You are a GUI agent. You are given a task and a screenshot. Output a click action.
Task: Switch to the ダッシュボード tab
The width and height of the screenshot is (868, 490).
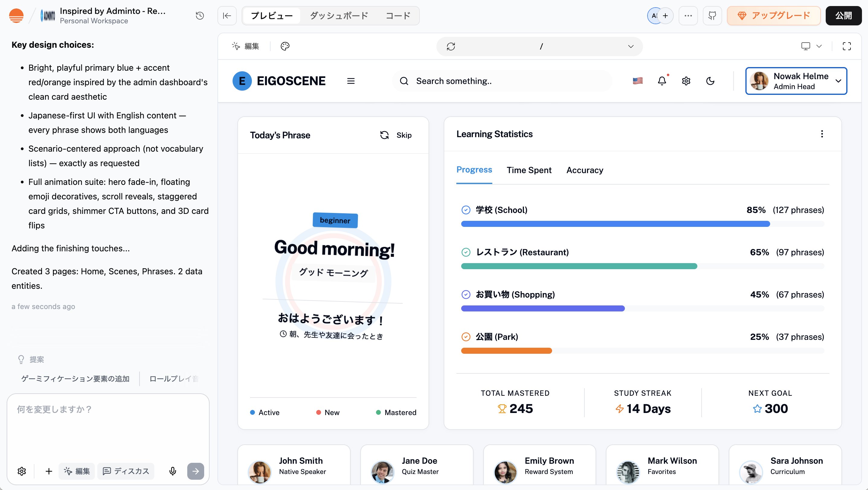pyautogui.click(x=339, y=15)
